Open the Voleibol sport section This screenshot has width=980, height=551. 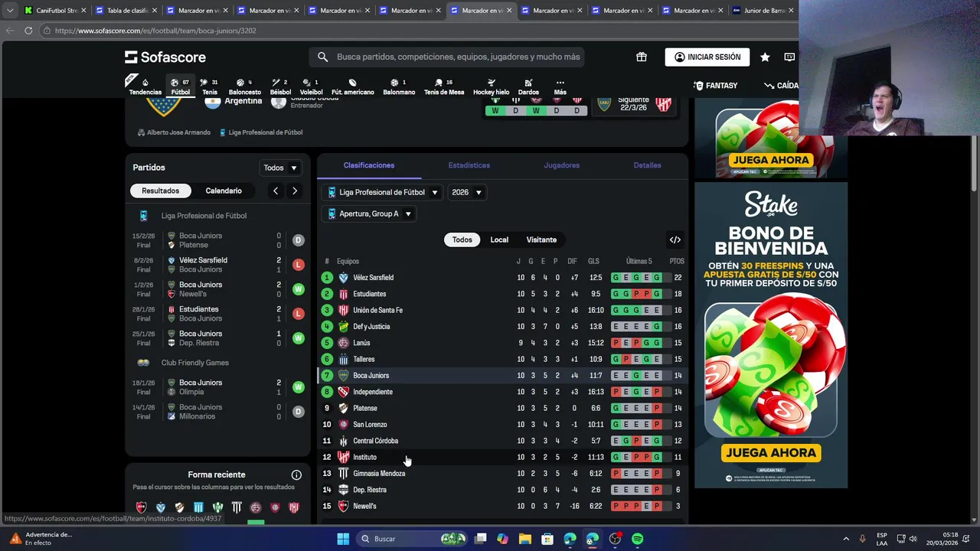coord(311,86)
